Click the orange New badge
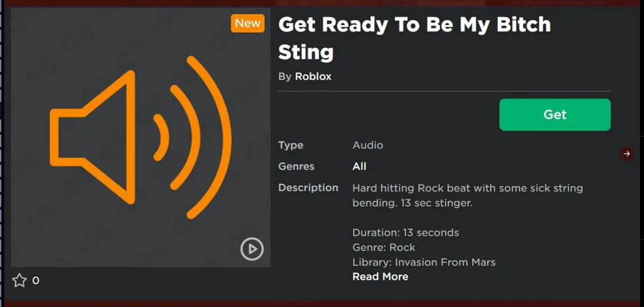The width and height of the screenshot is (644, 307). 248,23
